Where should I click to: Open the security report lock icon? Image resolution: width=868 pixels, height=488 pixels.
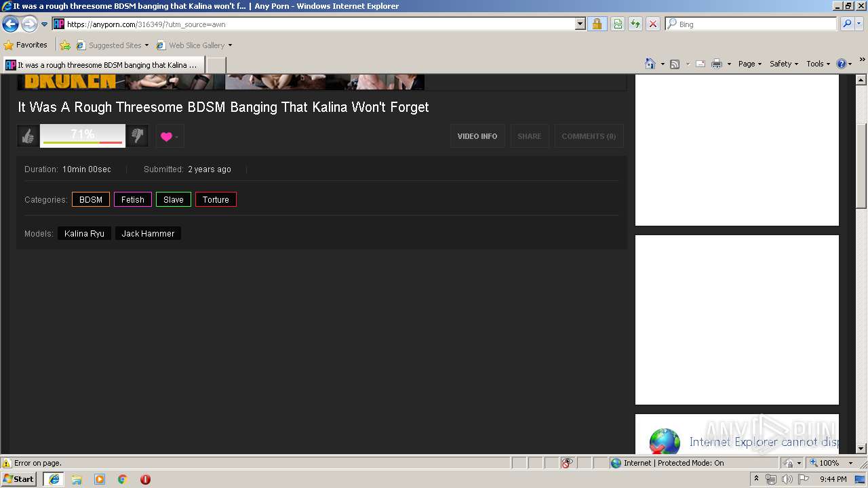pos(597,24)
